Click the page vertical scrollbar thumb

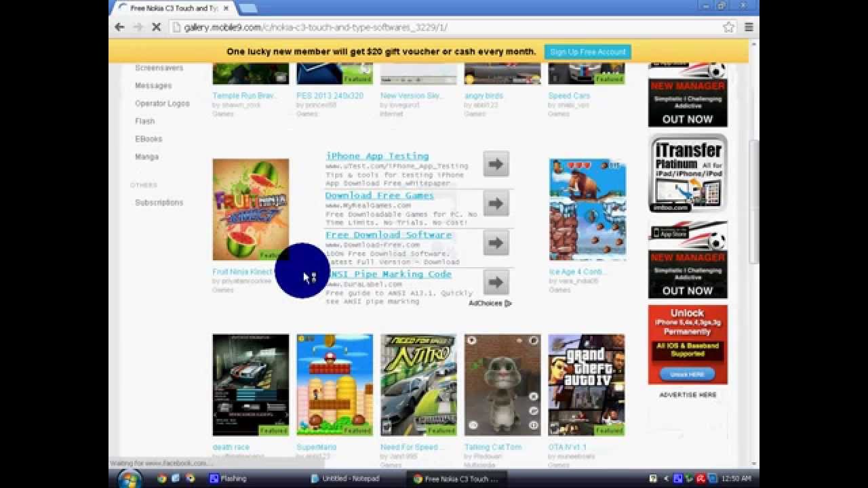coord(753,201)
